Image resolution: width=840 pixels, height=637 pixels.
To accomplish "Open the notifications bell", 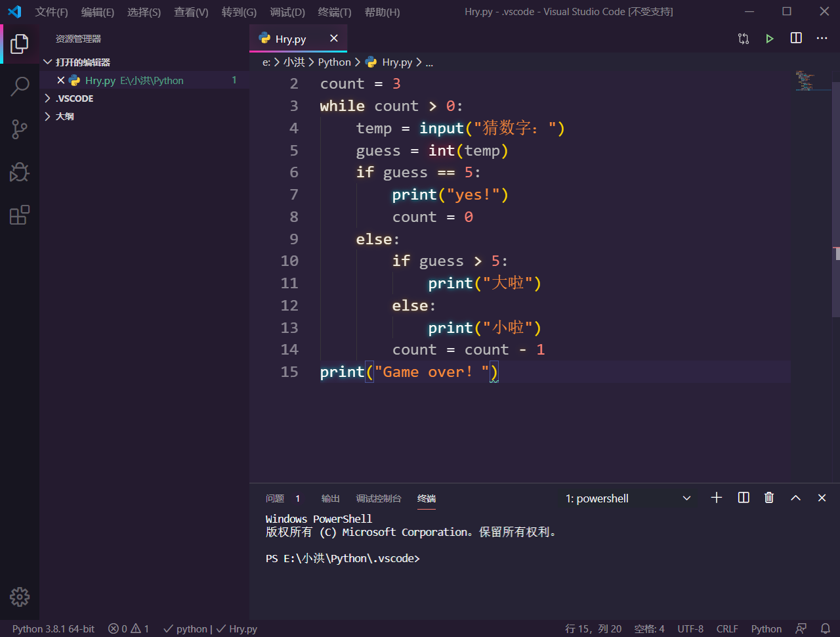I will coord(826,628).
